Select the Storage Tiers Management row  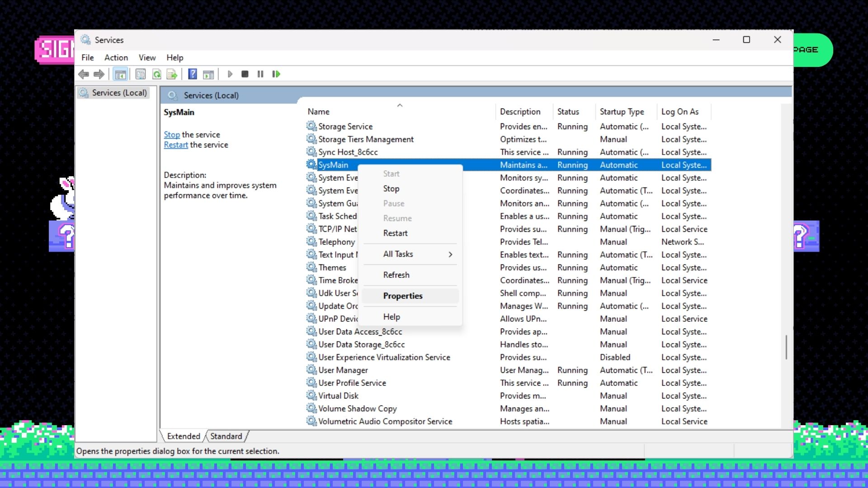click(508, 139)
